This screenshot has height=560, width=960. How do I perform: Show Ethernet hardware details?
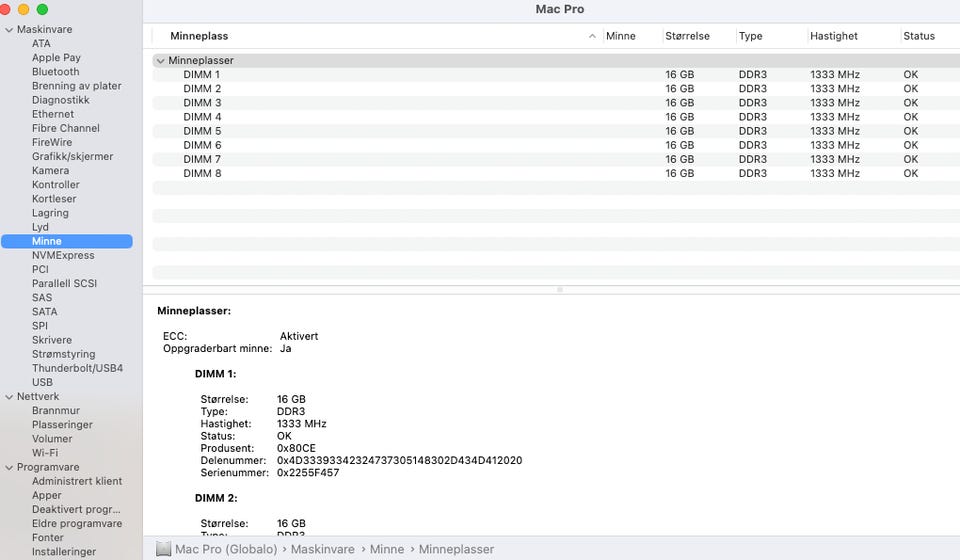53,114
